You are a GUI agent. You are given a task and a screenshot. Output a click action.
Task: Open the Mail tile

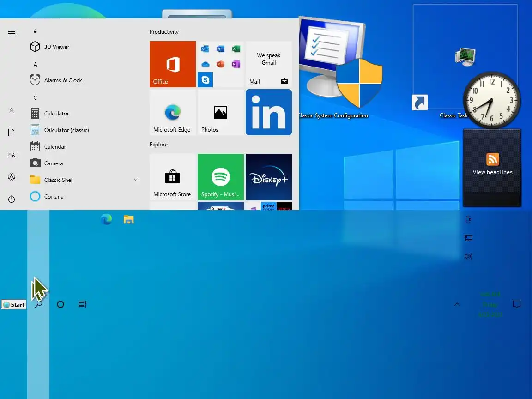269,64
